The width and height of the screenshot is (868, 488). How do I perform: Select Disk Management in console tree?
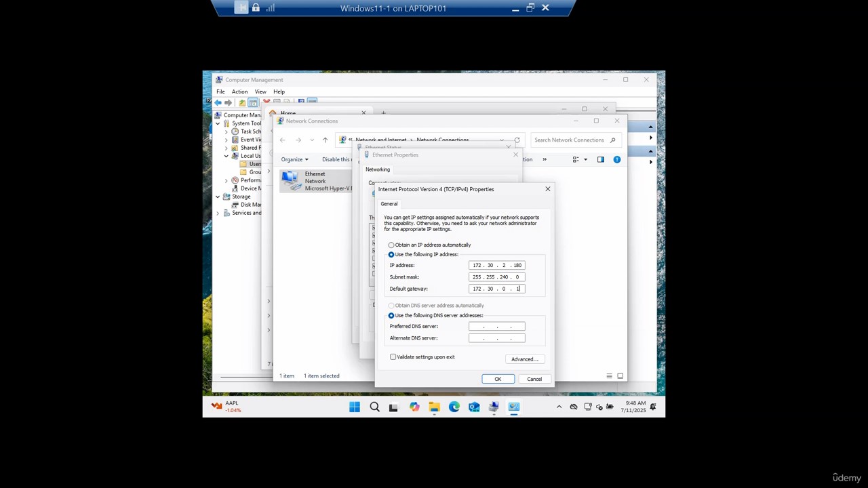[246, 205]
